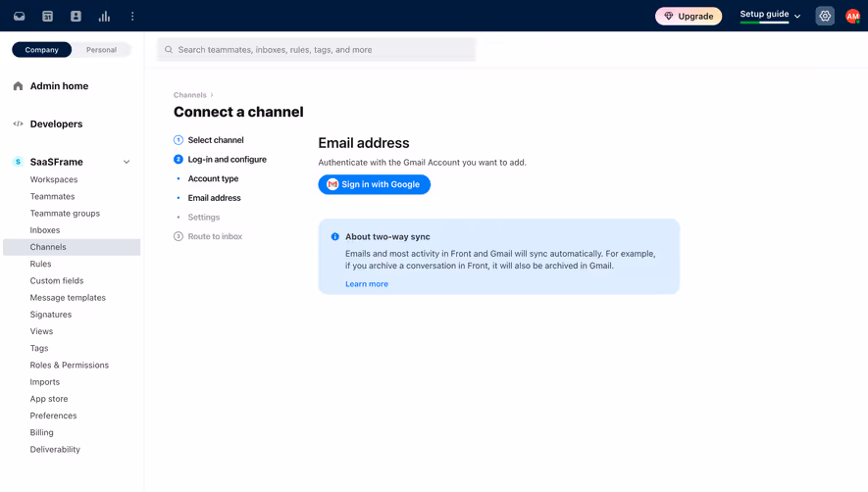The image size is (868, 492).
Task: Select the Settings sub-step
Action: 204,218
